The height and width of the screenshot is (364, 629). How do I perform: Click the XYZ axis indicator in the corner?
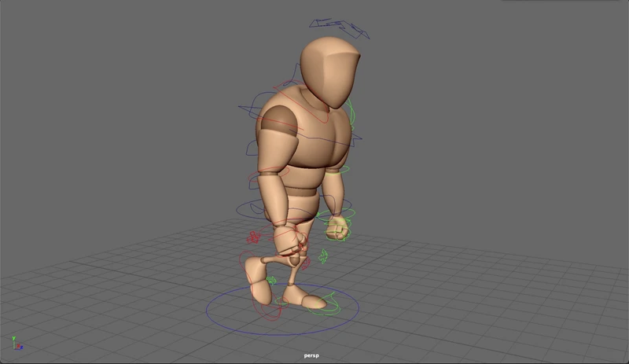17,344
